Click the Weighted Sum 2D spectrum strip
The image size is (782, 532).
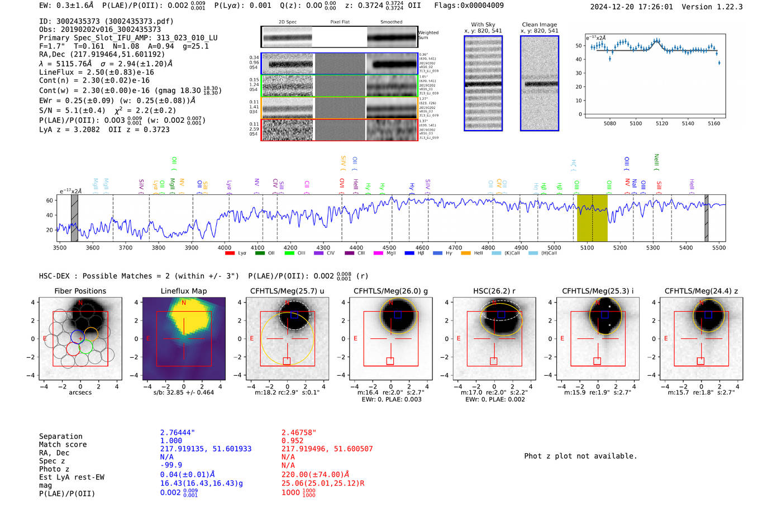tap(340, 37)
